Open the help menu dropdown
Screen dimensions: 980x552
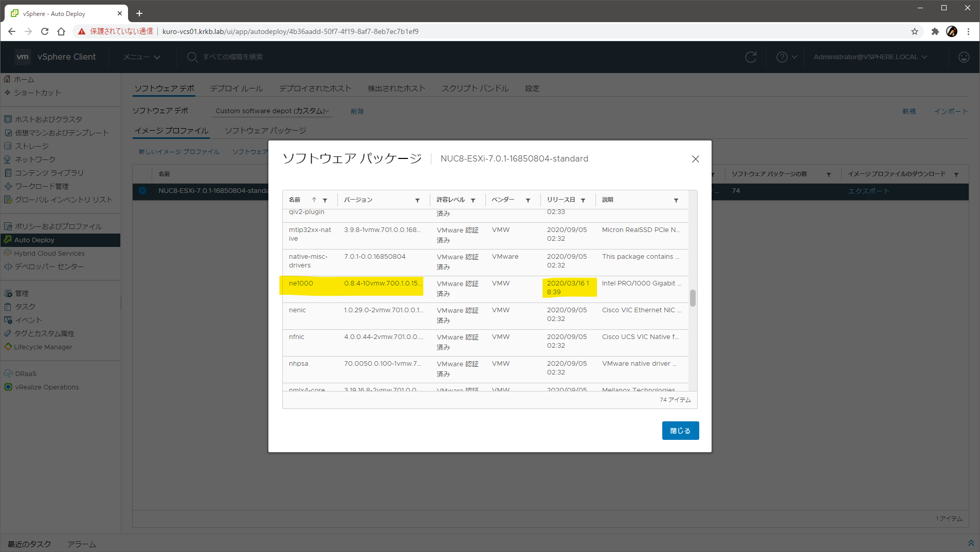[786, 57]
